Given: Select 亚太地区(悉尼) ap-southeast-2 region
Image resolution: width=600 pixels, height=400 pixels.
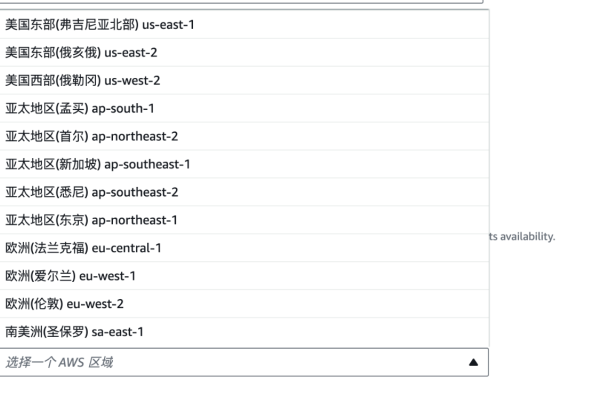Looking at the screenshot, I should pos(244,192).
